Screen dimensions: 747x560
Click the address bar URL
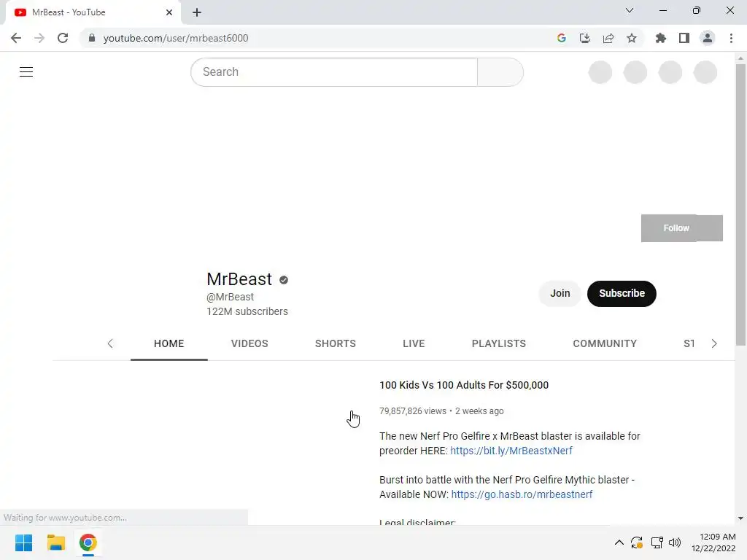176,38
